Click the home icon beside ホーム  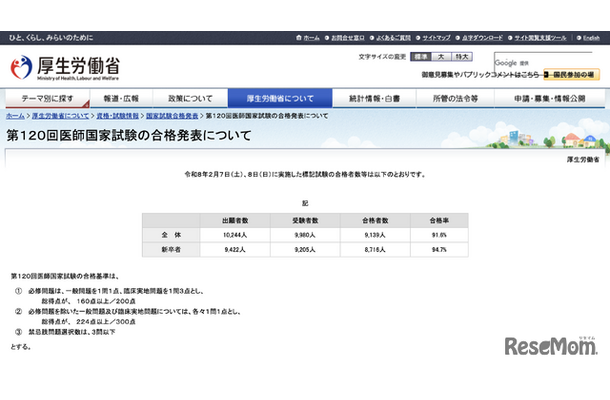click(299, 38)
